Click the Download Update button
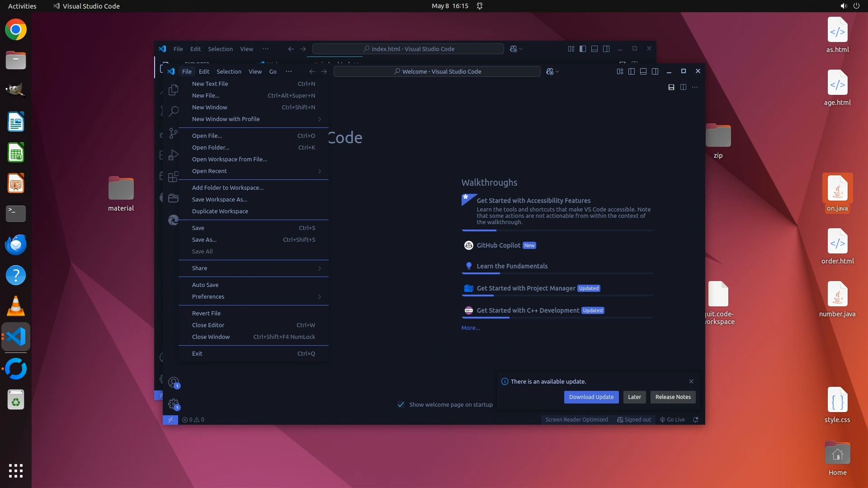The image size is (868, 488). pyautogui.click(x=591, y=397)
